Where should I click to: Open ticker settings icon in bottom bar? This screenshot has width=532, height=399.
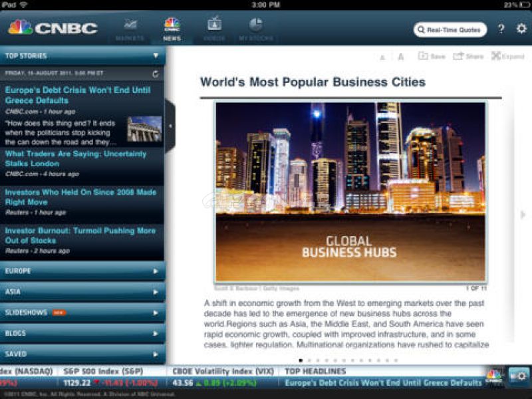point(519,376)
